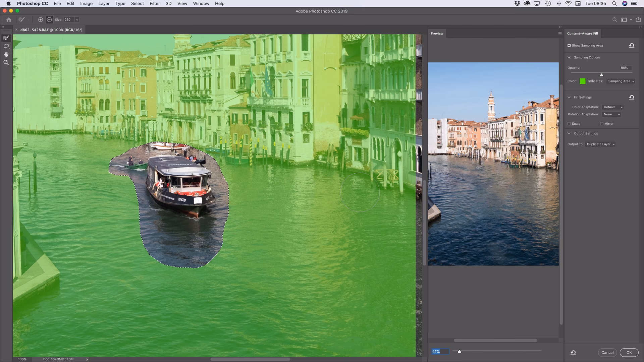Click the Preview tab

click(x=437, y=33)
